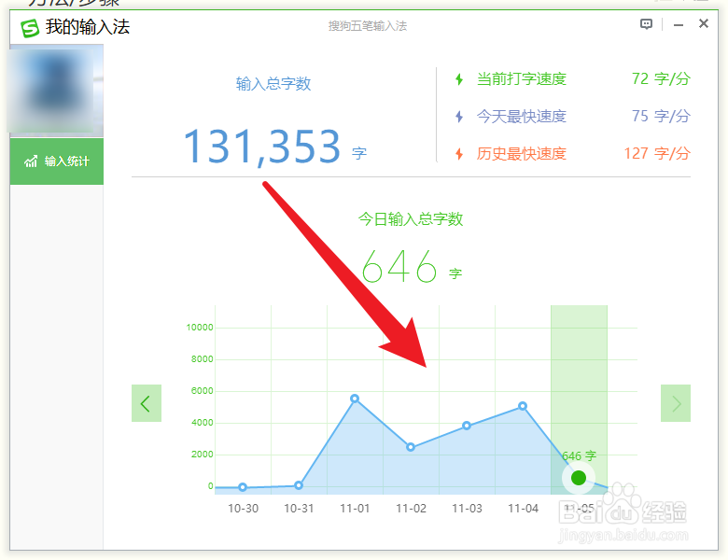728x560 pixels.
Task: Click the green lightning icon for 当前打字速度
Action: pyautogui.click(x=459, y=79)
